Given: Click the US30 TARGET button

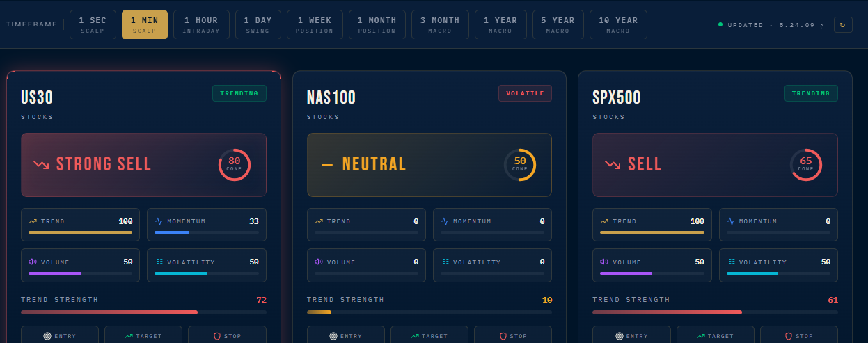Looking at the screenshot, I should click(143, 335).
